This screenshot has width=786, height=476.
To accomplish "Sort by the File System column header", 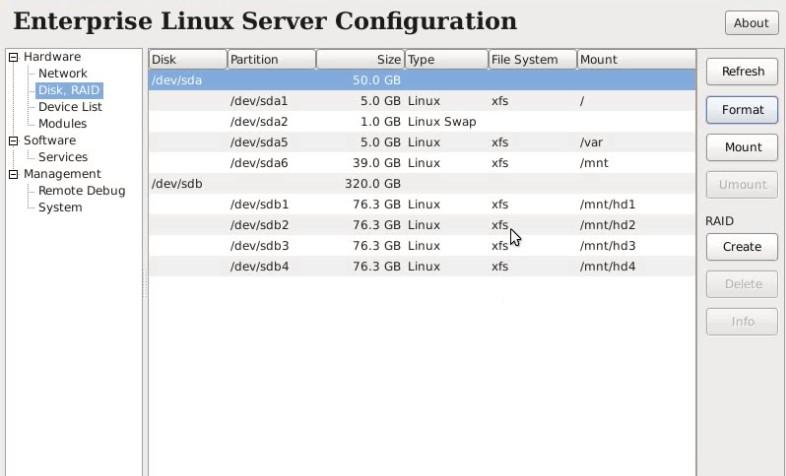I will tap(533, 60).
